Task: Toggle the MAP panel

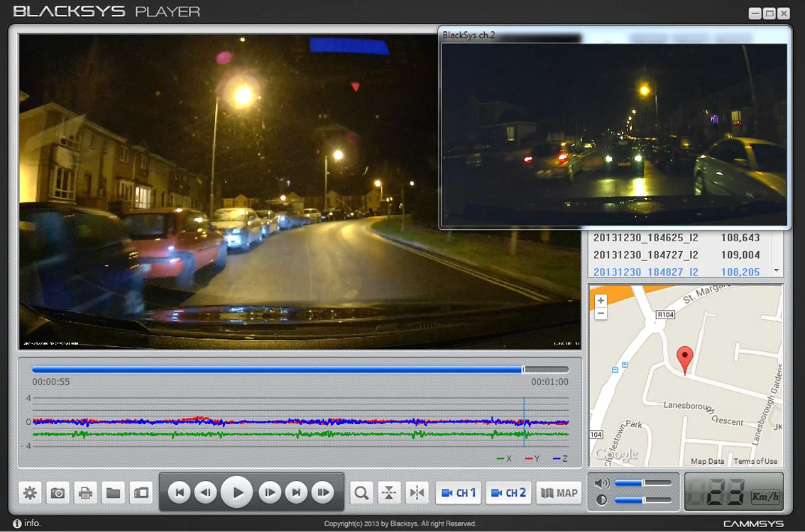Action: point(559,493)
